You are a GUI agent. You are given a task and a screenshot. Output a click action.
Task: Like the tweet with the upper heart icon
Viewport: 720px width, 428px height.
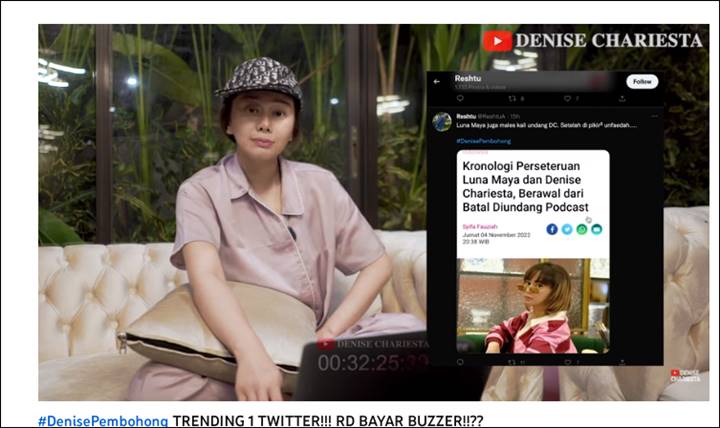point(568,98)
